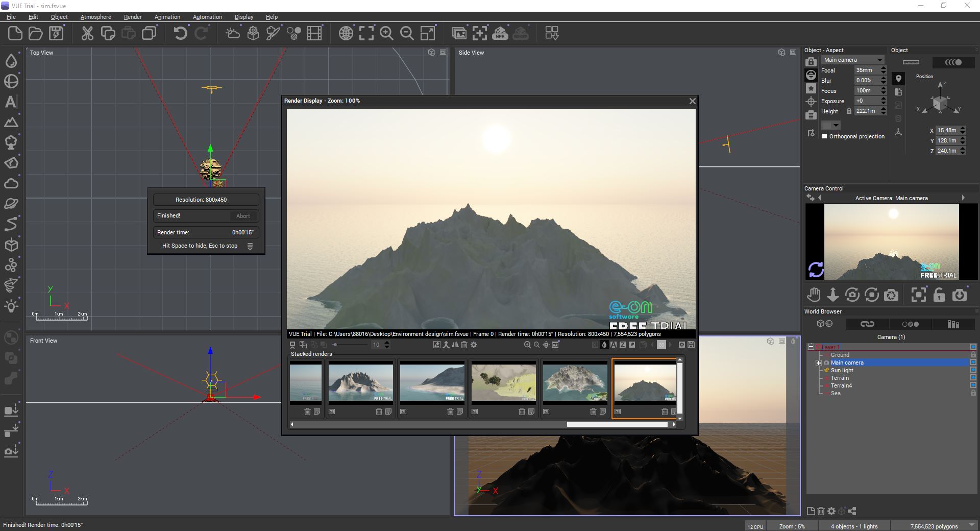Switch World Browser to links tab
The width and height of the screenshot is (980, 531).
point(867,324)
